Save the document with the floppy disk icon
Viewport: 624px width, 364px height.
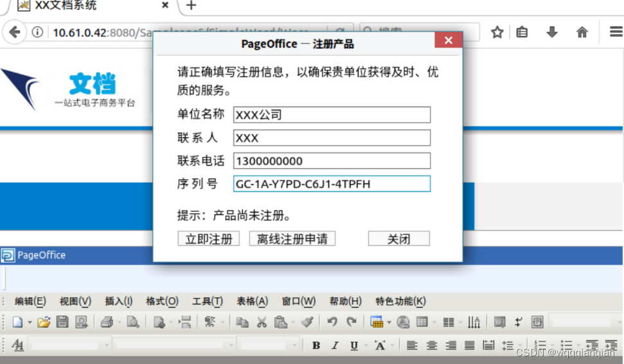point(62,322)
